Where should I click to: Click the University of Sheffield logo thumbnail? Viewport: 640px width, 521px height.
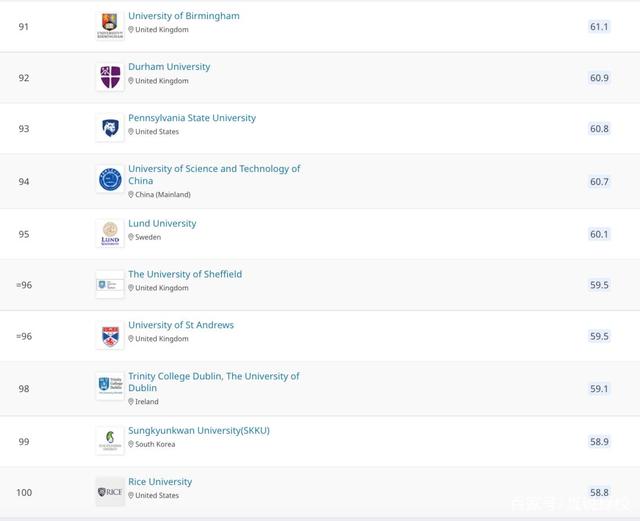pyautogui.click(x=110, y=284)
